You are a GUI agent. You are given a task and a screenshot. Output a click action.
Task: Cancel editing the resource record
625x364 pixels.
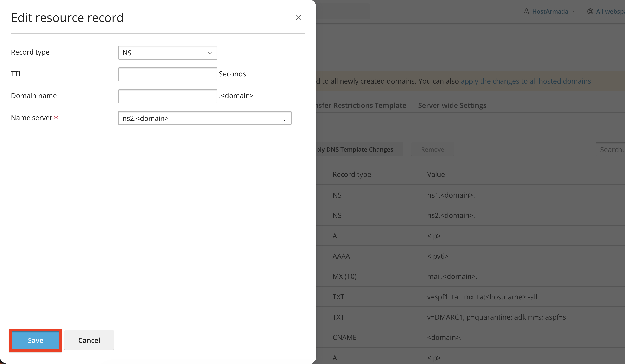point(89,340)
